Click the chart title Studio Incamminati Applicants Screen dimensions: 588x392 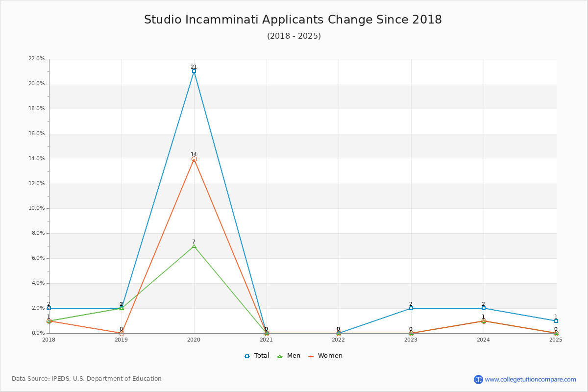tap(293, 20)
